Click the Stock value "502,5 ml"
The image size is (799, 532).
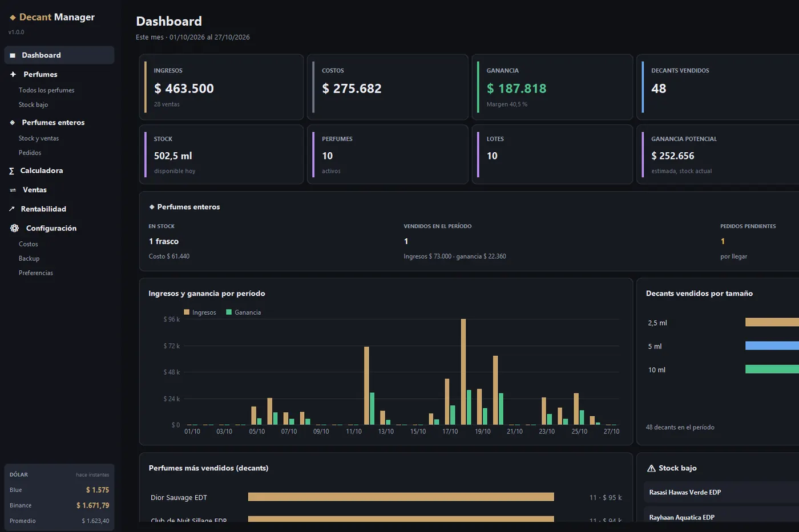coord(173,156)
